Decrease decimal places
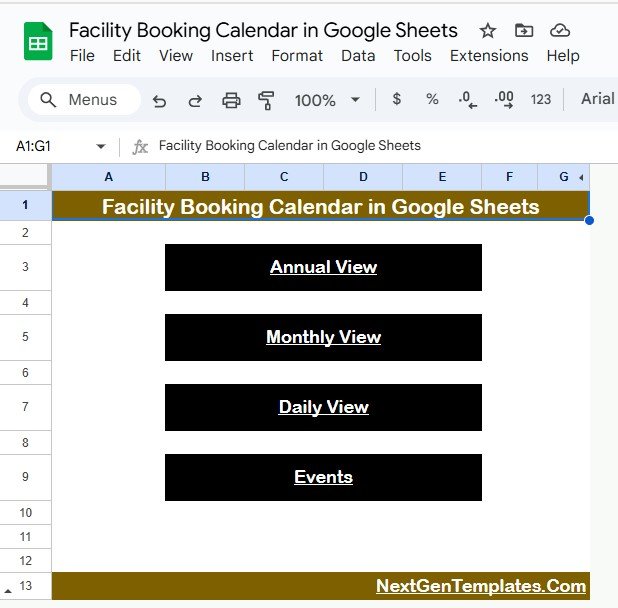 [x=467, y=99]
